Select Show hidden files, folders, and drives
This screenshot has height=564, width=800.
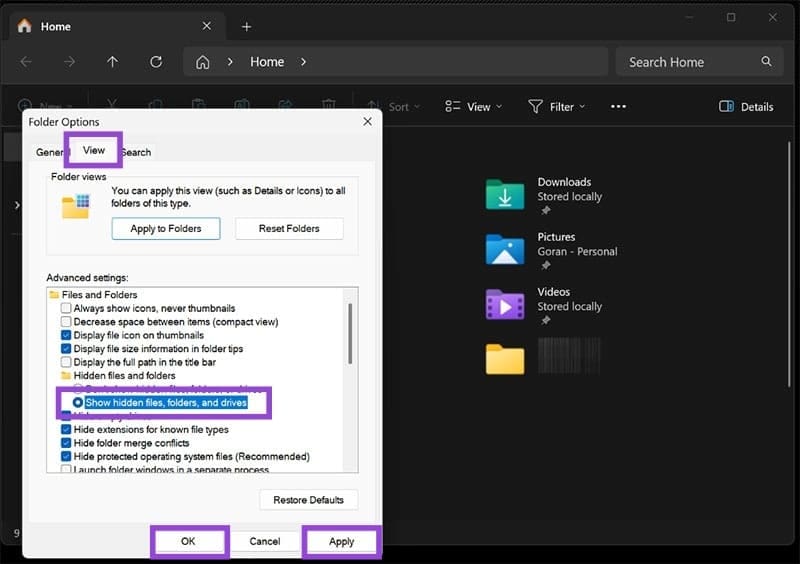tap(78, 403)
